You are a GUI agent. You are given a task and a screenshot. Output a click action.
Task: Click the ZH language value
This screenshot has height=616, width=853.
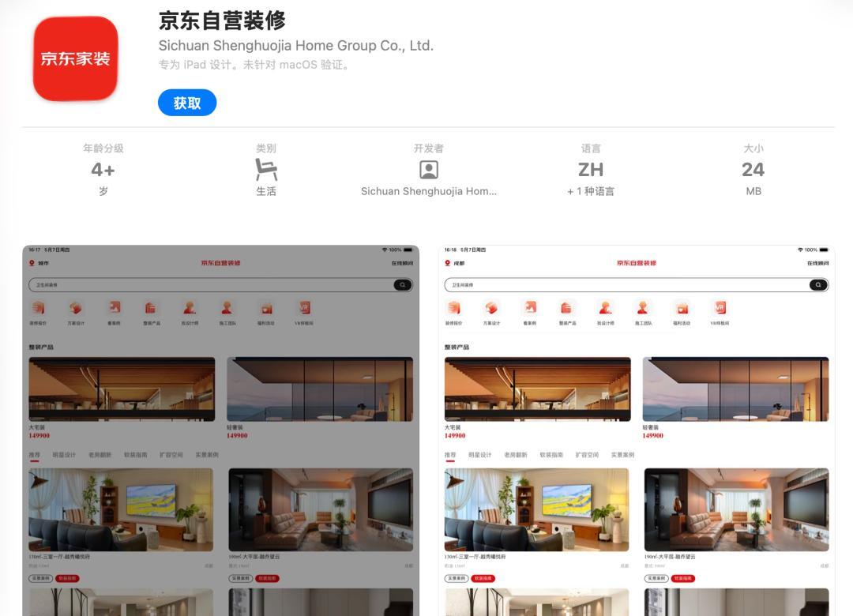click(591, 170)
